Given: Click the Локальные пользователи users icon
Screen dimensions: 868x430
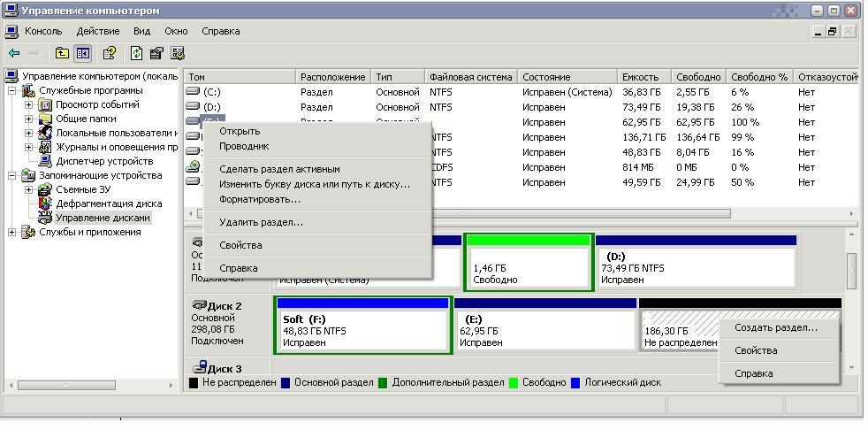Looking at the screenshot, I should (45, 133).
